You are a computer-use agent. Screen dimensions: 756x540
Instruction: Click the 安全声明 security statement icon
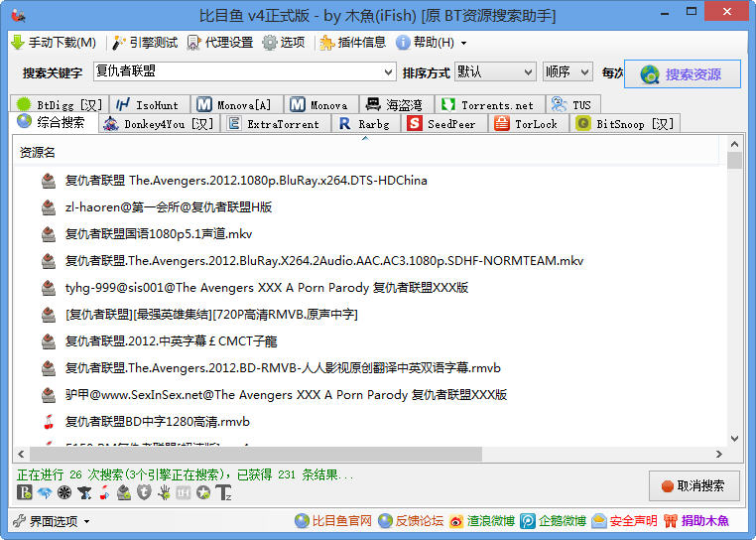pyautogui.click(x=599, y=521)
